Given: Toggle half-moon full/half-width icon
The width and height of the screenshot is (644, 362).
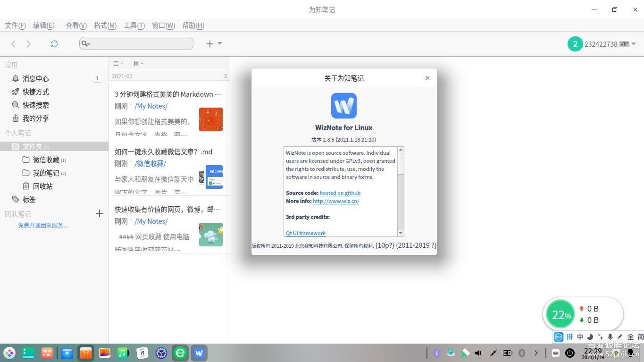Looking at the screenshot, I should (590, 337).
